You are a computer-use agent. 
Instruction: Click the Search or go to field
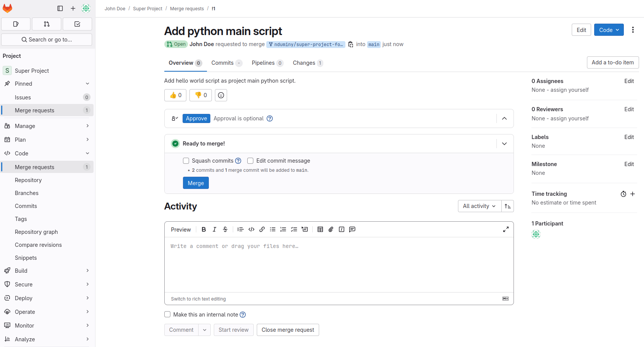[46, 39]
